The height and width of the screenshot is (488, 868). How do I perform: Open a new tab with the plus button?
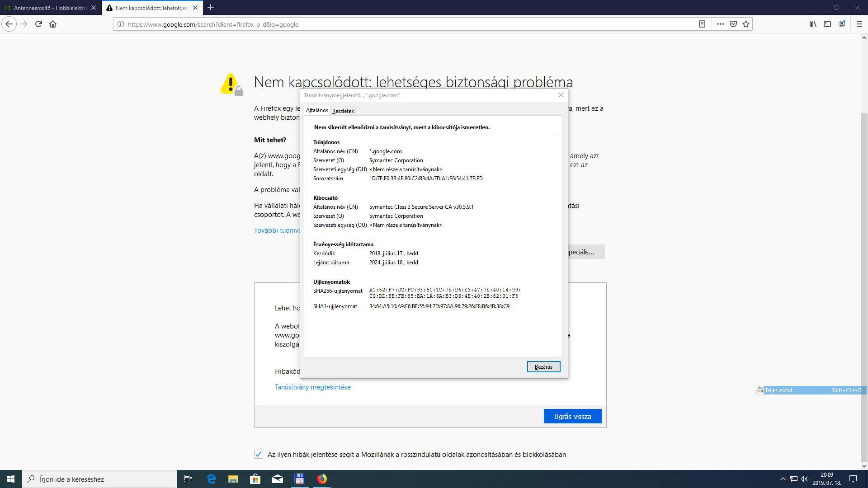(x=211, y=8)
